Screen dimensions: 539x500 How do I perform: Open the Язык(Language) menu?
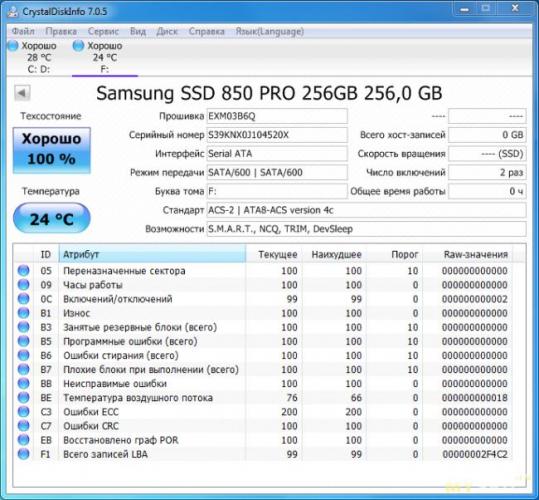click(270, 32)
